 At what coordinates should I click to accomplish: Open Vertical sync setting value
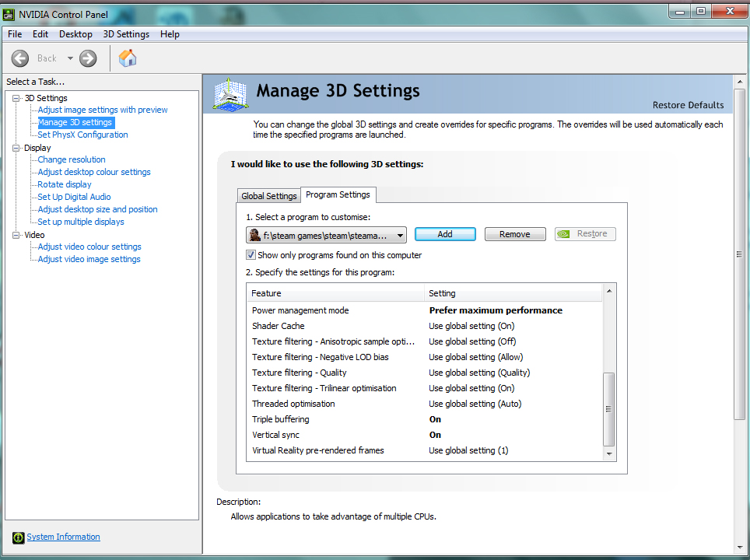pos(435,435)
